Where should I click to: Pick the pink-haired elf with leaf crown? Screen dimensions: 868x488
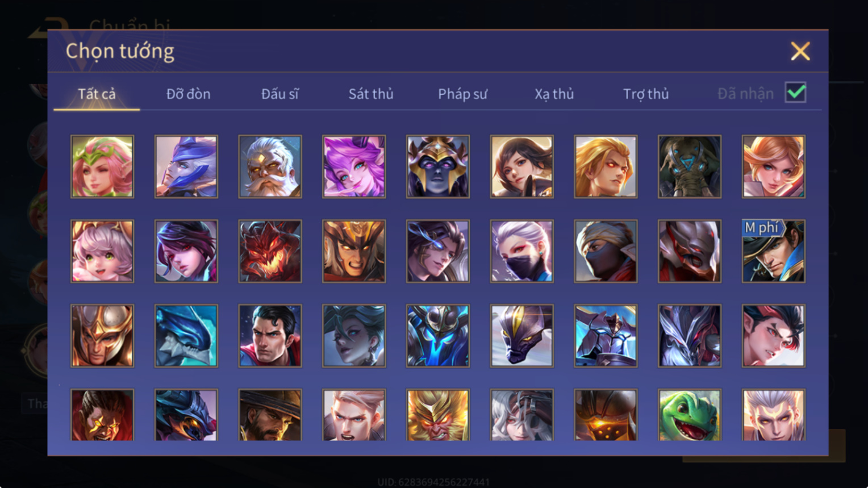coord(102,166)
